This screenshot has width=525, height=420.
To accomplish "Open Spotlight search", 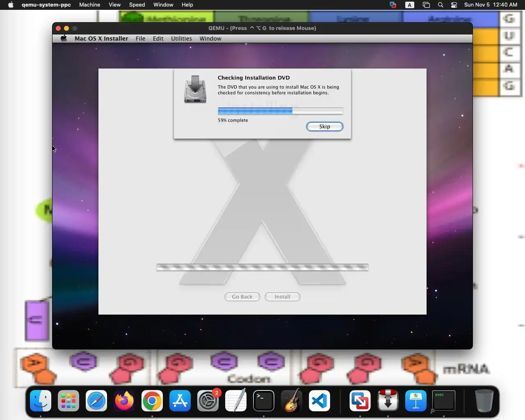I will point(441,5).
